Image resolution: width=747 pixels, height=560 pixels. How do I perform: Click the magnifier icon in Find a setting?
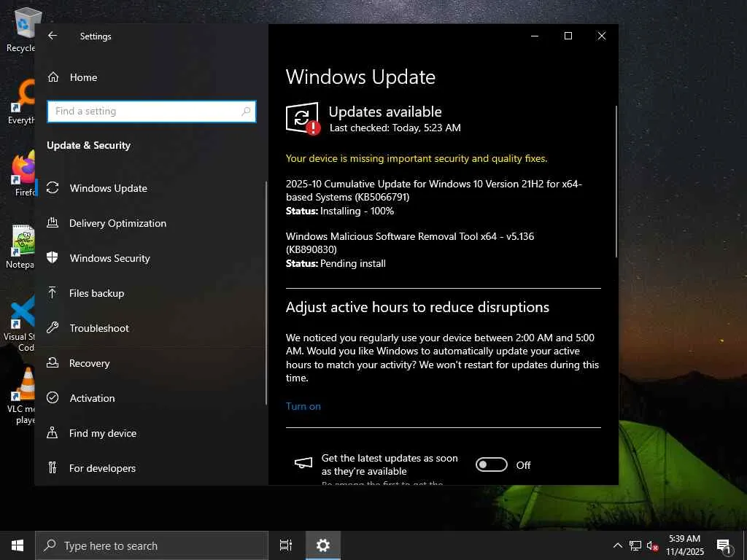point(246,112)
